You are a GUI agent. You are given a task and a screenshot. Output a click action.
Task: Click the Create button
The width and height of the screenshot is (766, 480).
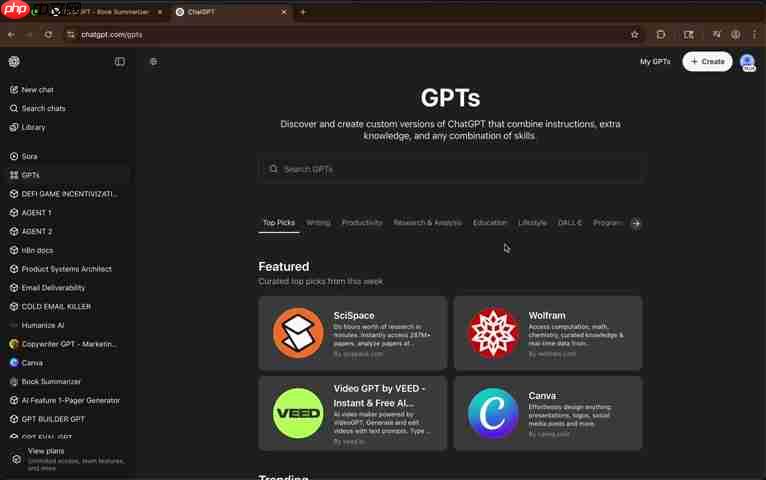click(x=707, y=62)
